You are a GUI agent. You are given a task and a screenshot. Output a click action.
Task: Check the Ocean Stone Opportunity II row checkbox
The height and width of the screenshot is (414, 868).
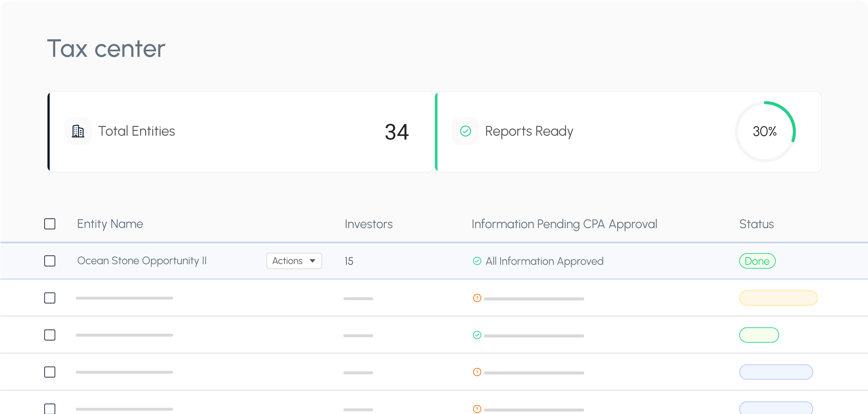[x=50, y=261]
